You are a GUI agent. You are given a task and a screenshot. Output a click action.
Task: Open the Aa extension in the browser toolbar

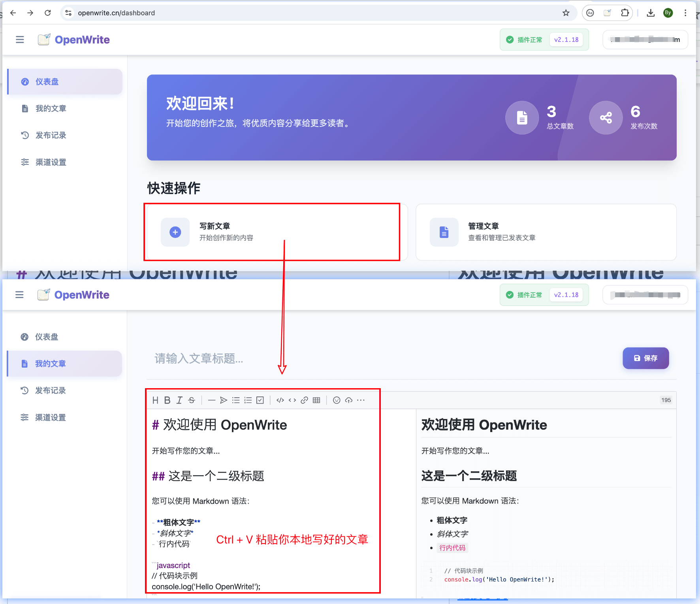click(590, 13)
